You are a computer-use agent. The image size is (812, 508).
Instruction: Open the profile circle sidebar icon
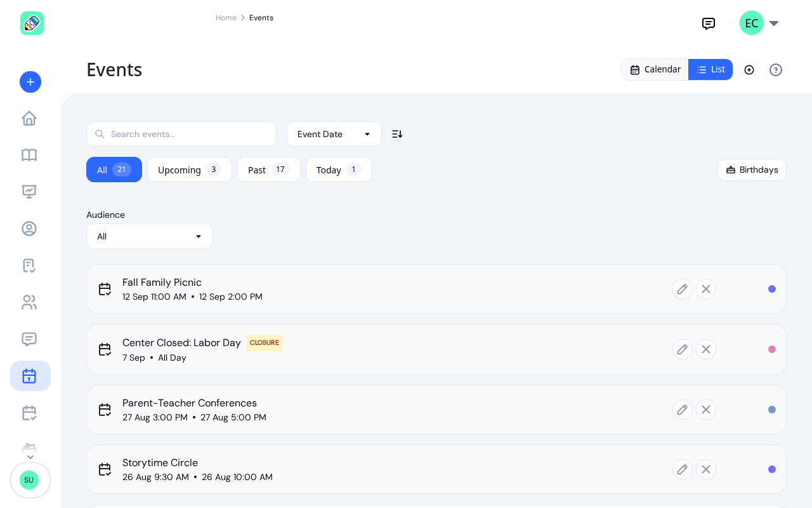coord(29,229)
